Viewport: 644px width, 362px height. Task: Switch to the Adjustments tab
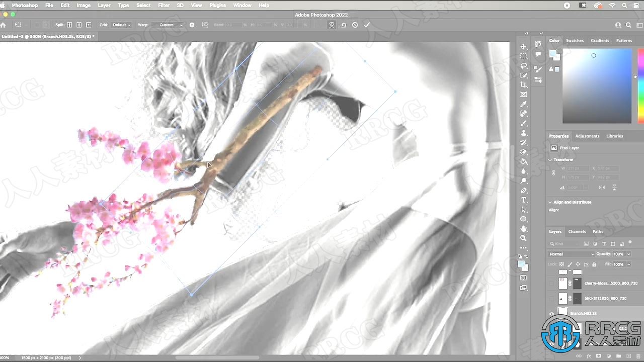tap(587, 136)
